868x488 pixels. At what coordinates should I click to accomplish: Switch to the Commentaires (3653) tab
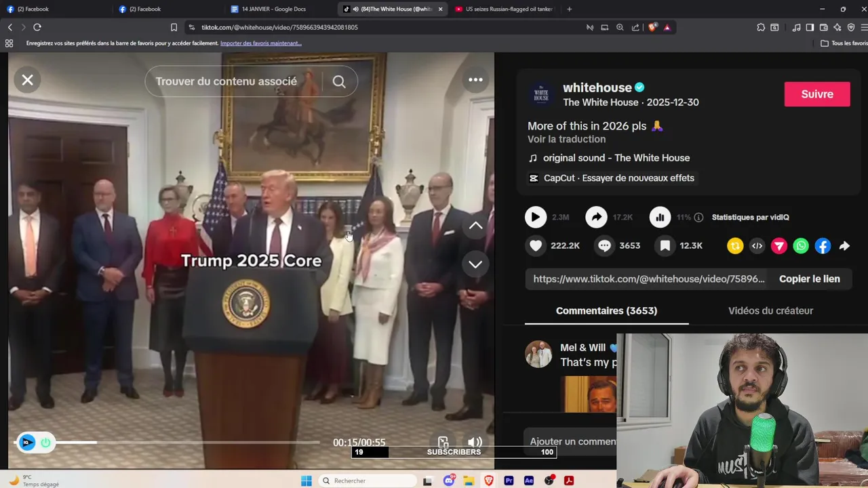tap(606, 310)
